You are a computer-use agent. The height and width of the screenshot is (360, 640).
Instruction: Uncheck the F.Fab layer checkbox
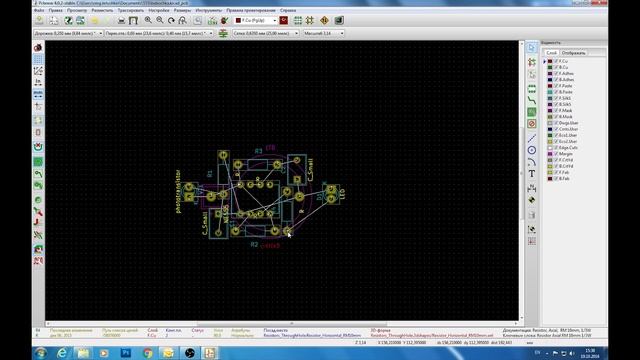tap(556, 172)
